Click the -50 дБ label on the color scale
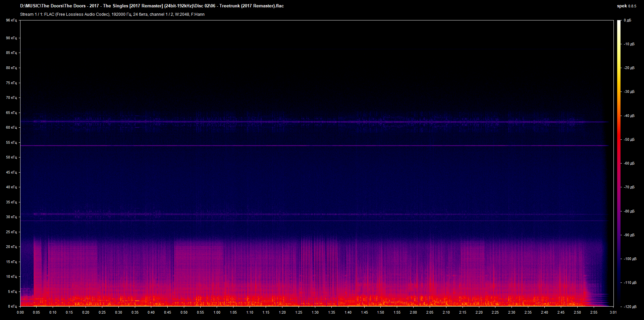Image resolution: width=644 pixels, height=320 pixels. [629, 139]
